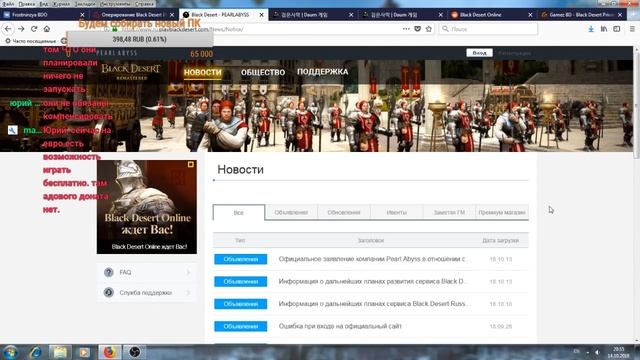Select the Премиум магазин news filter tab
This screenshot has height=360, width=640.
click(502, 213)
